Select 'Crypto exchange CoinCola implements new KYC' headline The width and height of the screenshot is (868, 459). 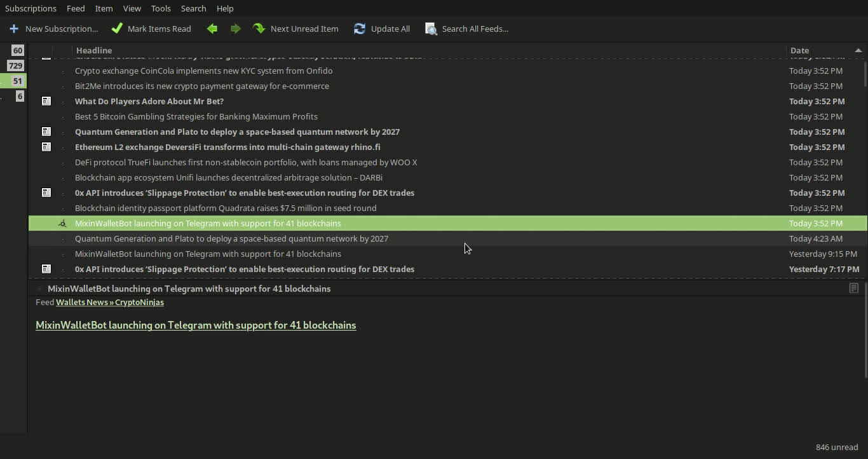203,71
